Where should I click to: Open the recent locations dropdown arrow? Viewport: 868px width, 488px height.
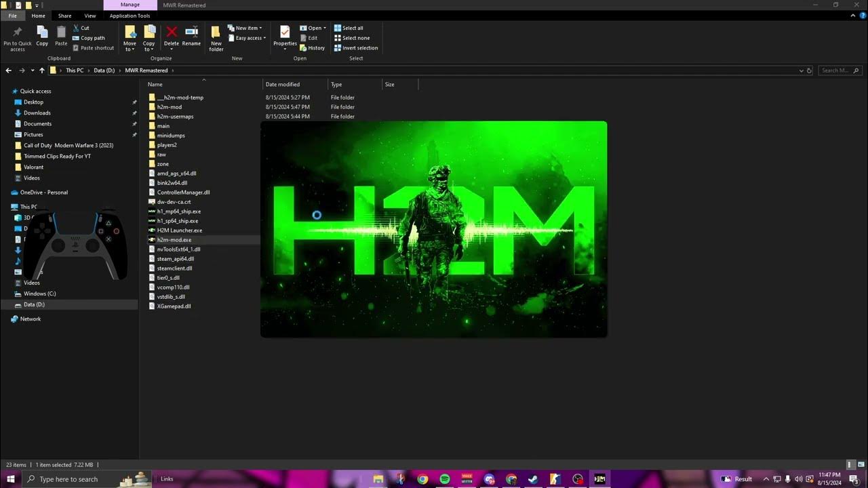pyautogui.click(x=33, y=70)
